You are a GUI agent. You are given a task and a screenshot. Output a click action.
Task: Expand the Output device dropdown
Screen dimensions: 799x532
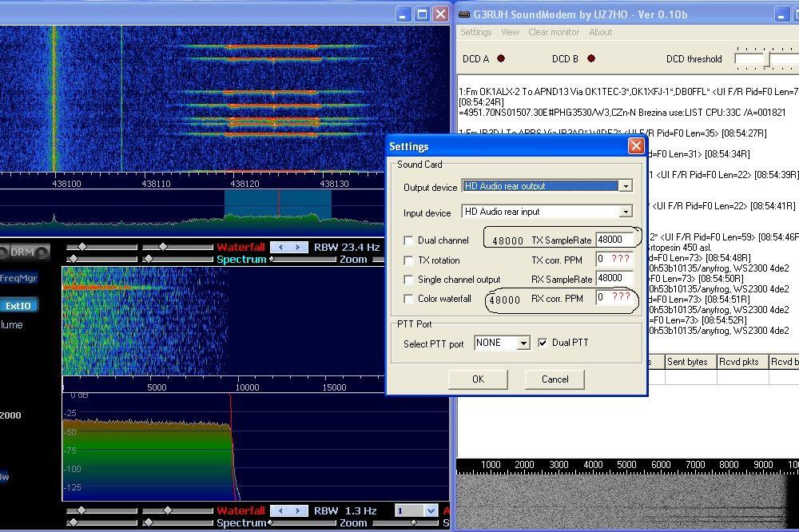[626, 186]
